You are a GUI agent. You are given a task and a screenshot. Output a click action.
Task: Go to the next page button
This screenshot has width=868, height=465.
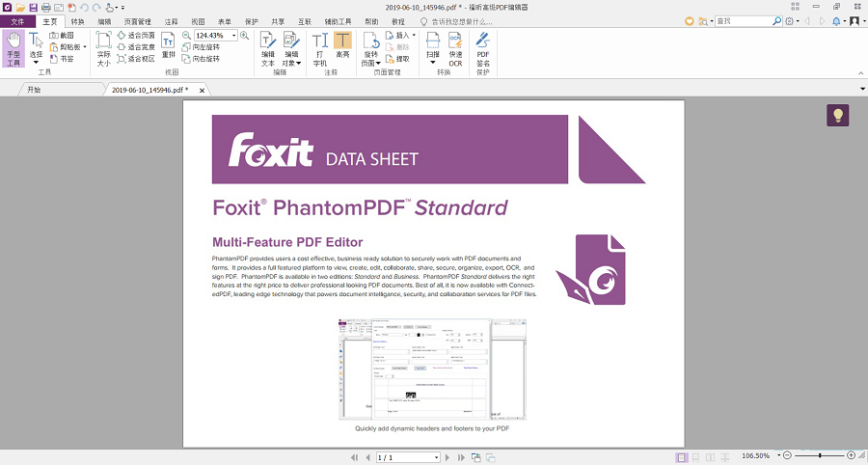coord(448,457)
